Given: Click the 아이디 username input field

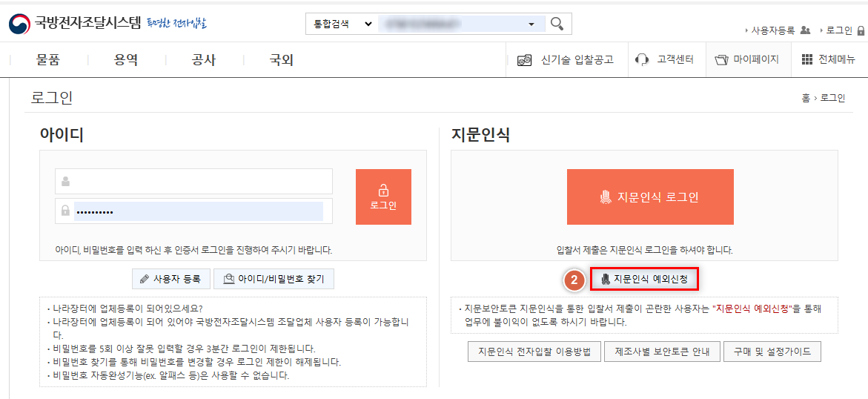Looking at the screenshot, I should coord(193,181).
